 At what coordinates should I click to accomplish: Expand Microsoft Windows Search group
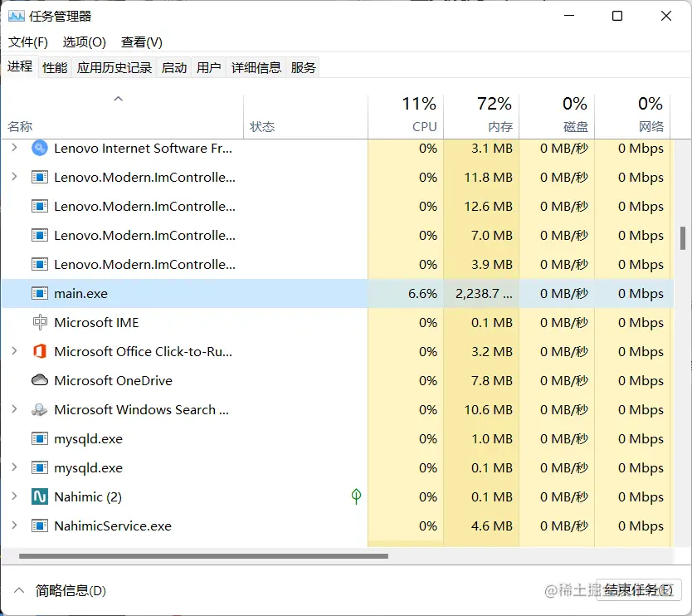click(14, 409)
